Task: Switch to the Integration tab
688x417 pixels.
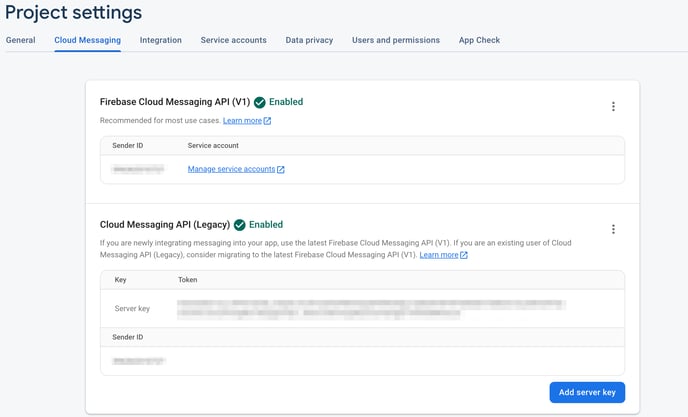Action: point(161,40)
